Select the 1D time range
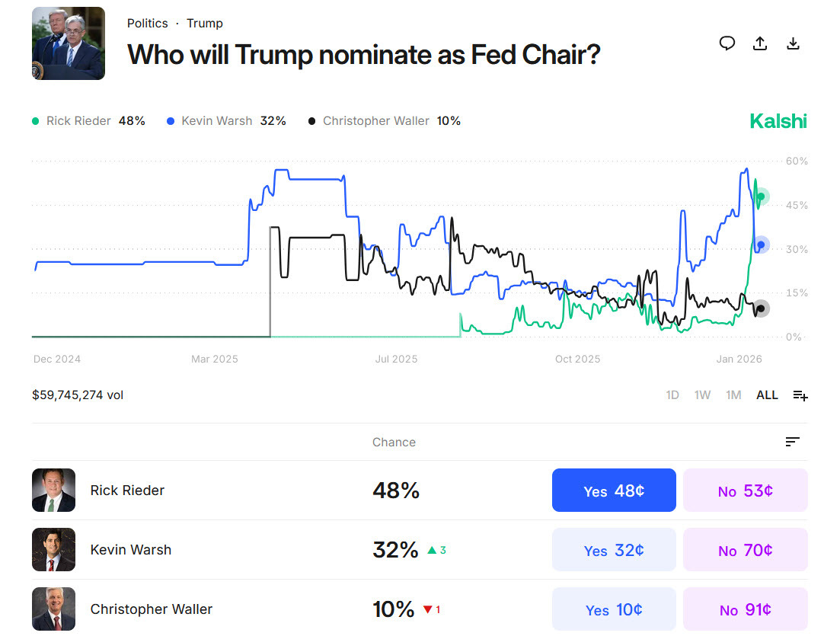This screenshot has width=840, height=636. click(672, 395)
